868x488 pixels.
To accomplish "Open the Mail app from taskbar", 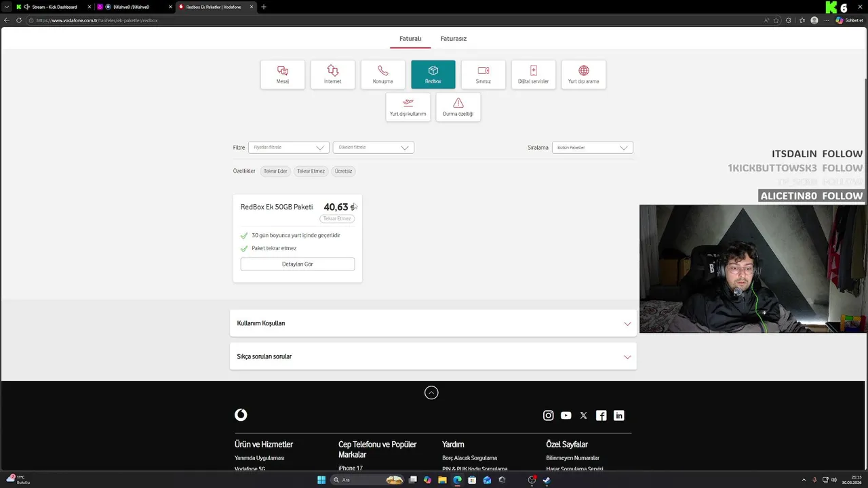I will tap(487, 480).
